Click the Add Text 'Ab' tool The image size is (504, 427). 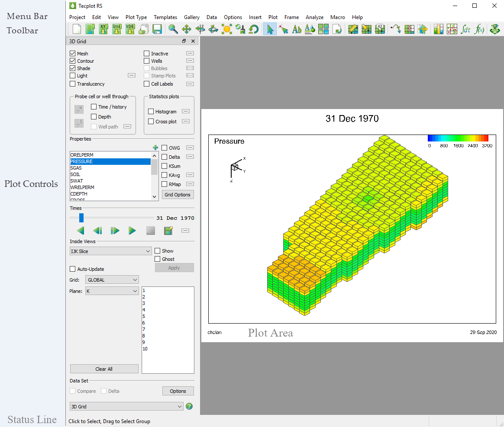coord(297,29)
